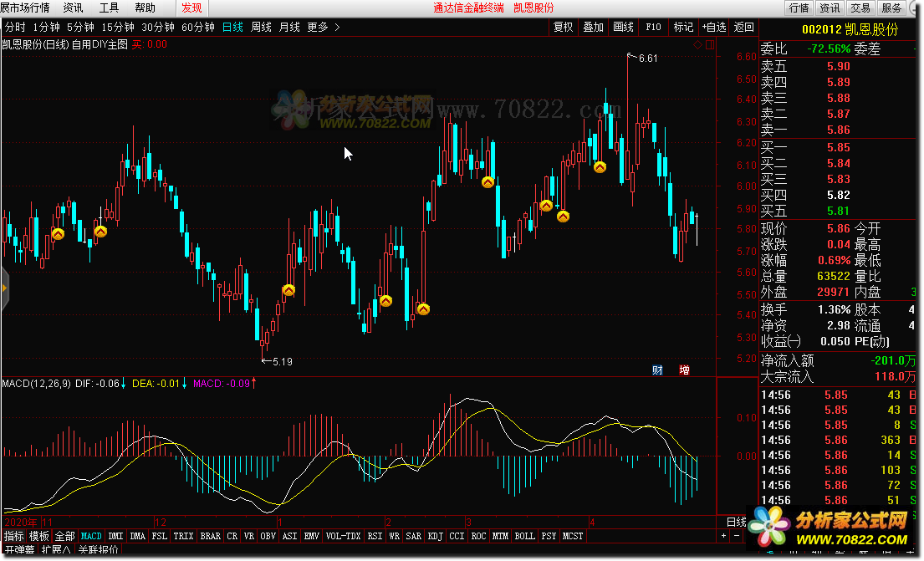Switch indicator to KDJ
This screenshot has width=924, height=561.
click(436, 536)
